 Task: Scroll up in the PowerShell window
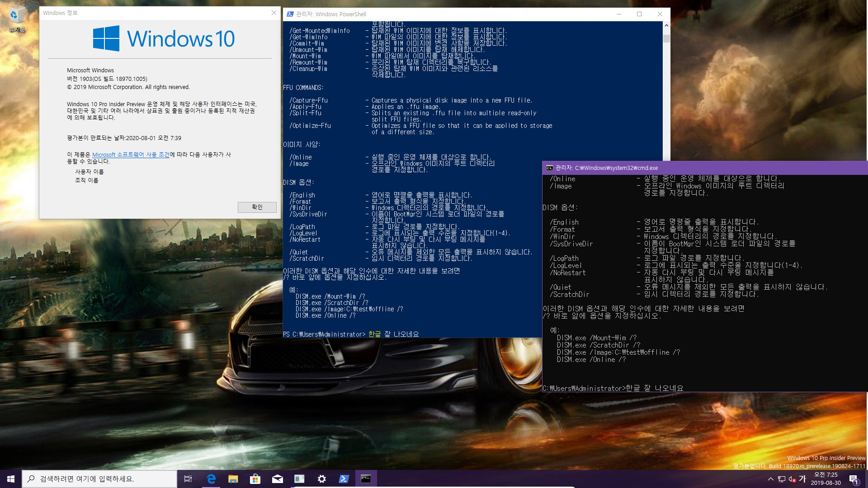click(666, 25)
